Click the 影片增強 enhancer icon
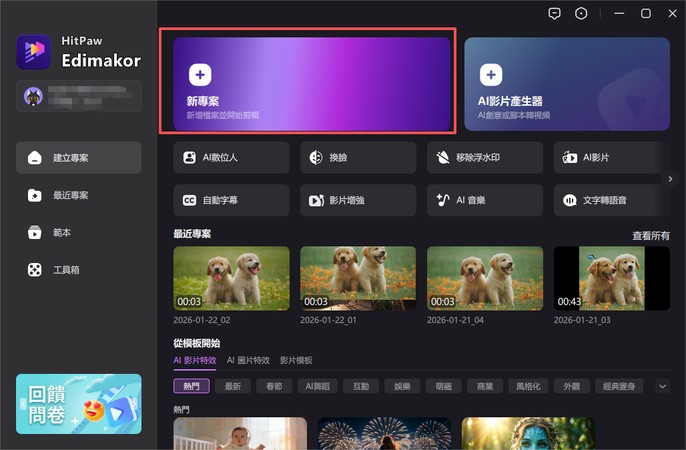This screenshot has height=450, width=686. (316, 200)
